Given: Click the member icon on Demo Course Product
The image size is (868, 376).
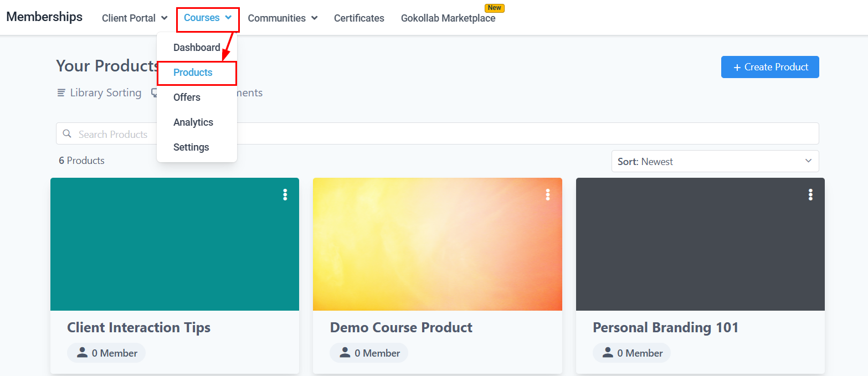Looking at the screenshot, I should coord(345,353).
